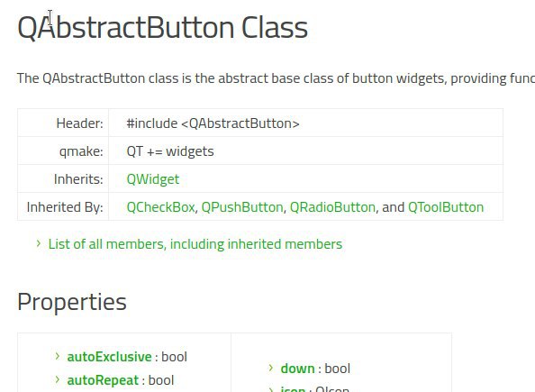This screenshot has width=535, height=392.
Task: Click the chevron icon before down property
Action: [x=271, y=368]
